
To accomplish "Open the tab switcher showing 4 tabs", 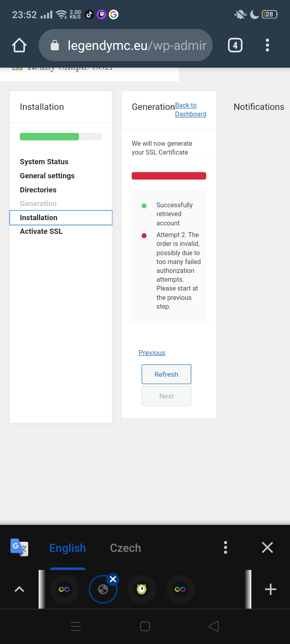I will [x=235, y=45].
